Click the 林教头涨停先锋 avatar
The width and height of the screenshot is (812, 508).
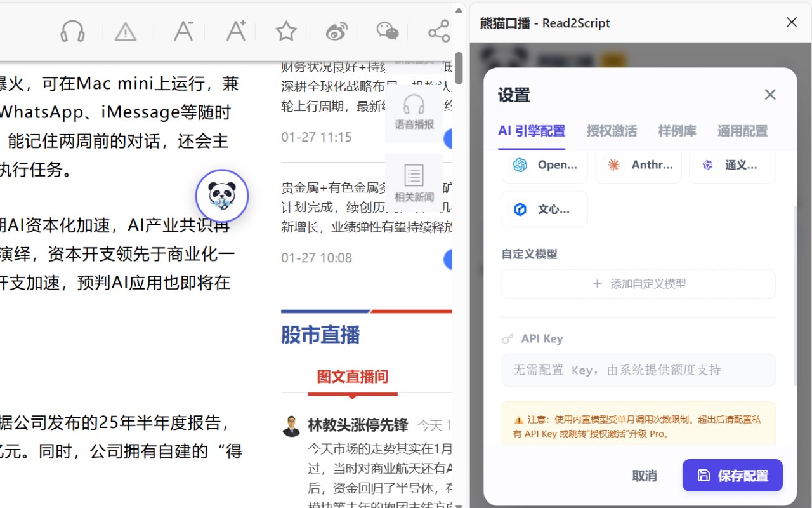(x=292, y=426)
